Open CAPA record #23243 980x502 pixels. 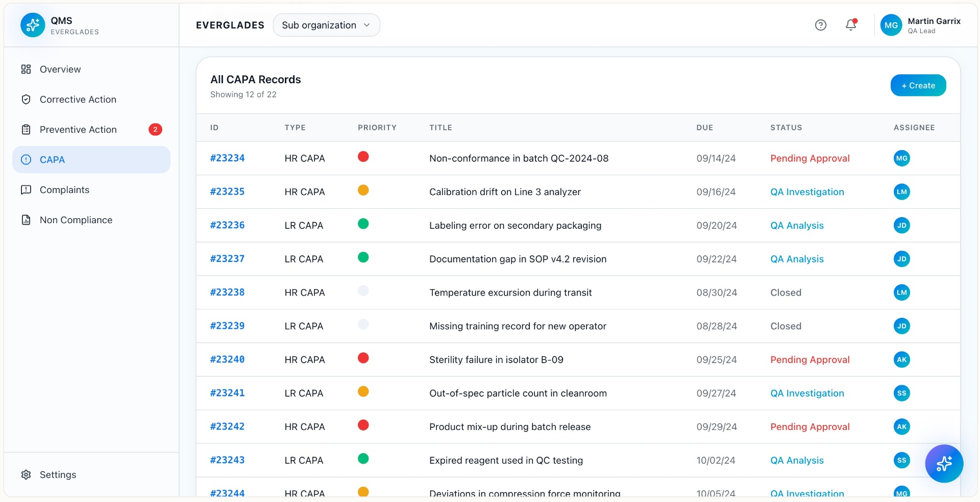tap(227, 460)
